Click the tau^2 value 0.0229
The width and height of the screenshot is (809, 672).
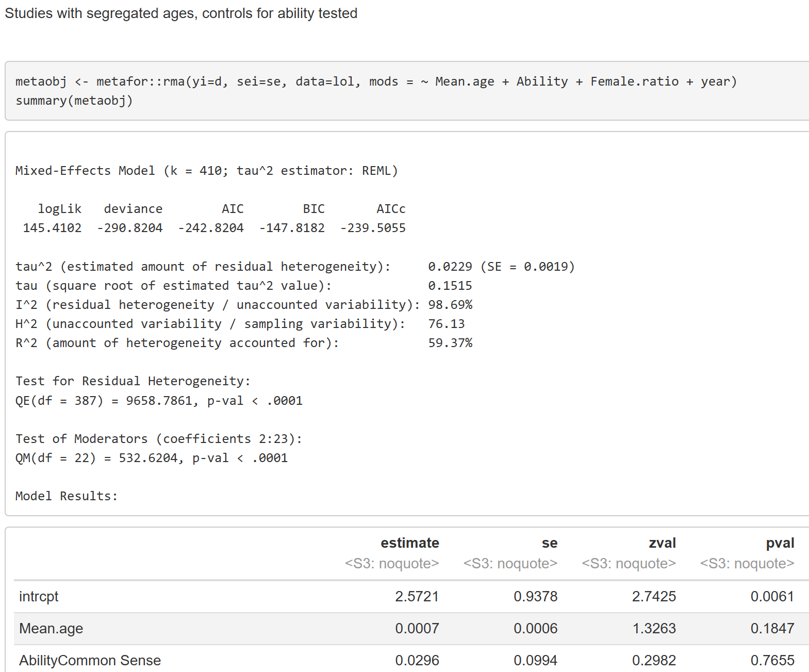point(450,267)
